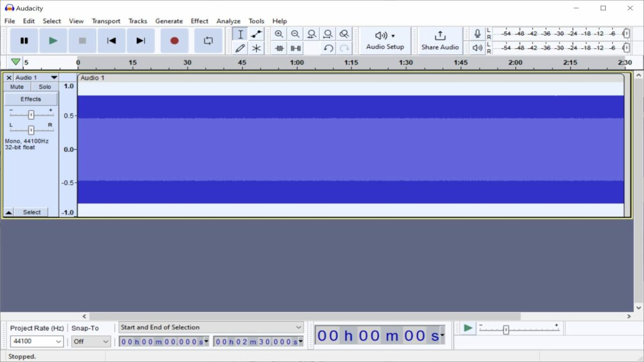Click the track pan slider
The height and width of the screenshot is (362, 644).
(x=31, y=129)
